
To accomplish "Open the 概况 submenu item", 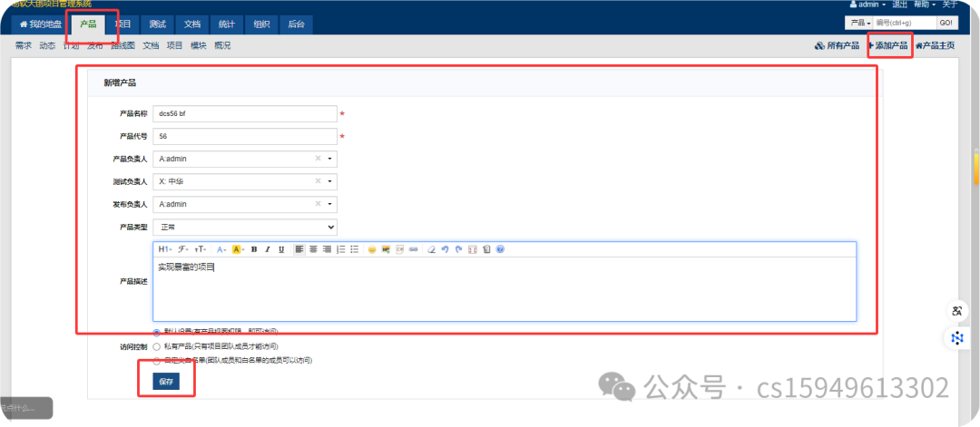I will 222,45.
